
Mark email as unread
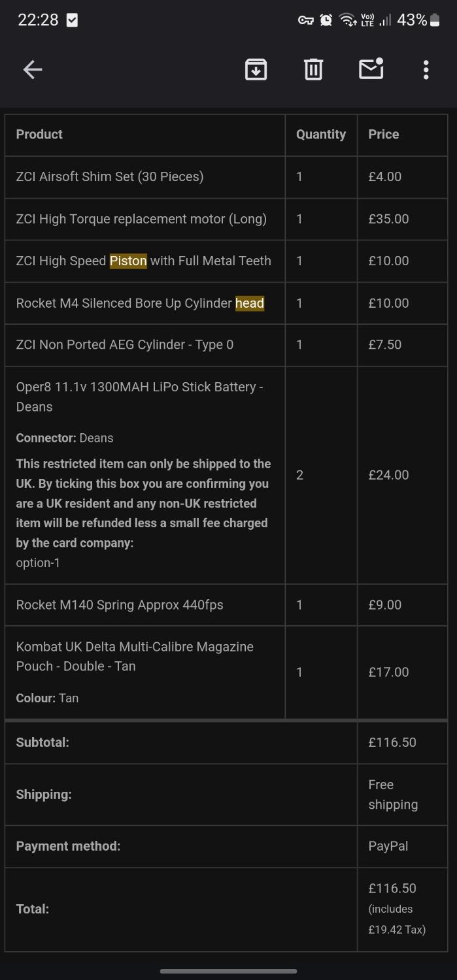pyautogui.click(x=371, y=69)
